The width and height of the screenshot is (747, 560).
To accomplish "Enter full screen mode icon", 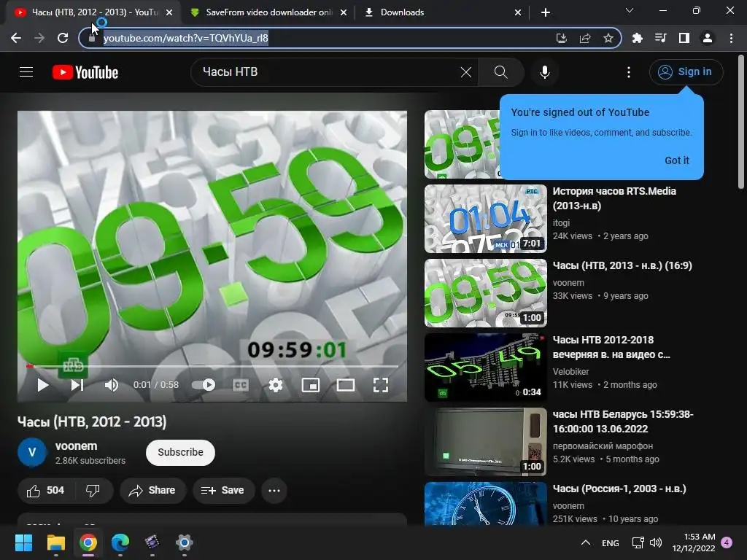I will pos(380,385).
